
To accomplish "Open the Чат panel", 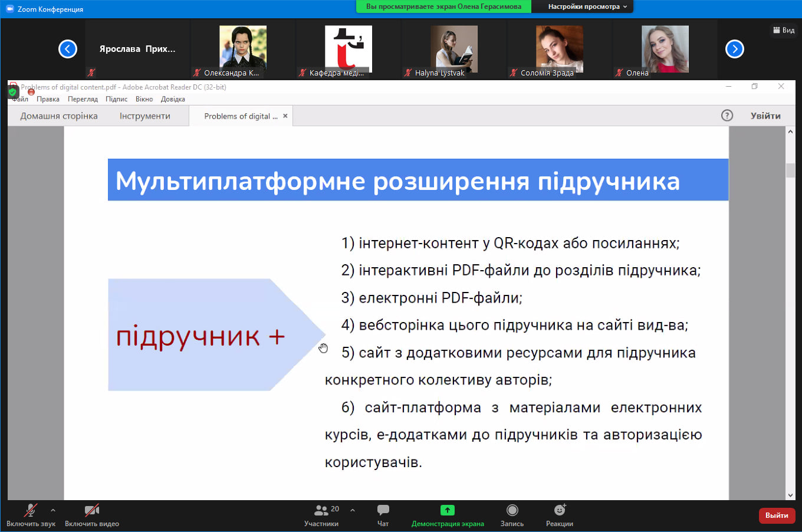I will click(383, 515).
